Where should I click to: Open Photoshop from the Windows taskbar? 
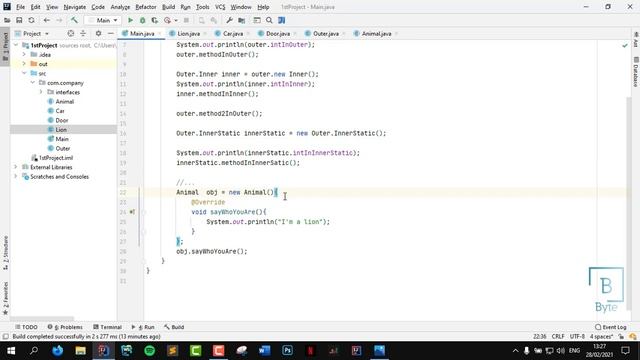pyautogui.click(x=287, y=351)
